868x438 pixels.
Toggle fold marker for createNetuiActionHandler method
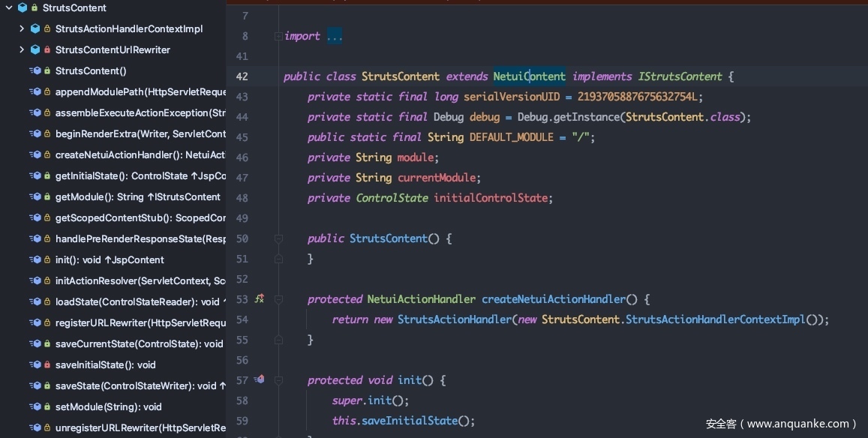[x=278, y=299]
